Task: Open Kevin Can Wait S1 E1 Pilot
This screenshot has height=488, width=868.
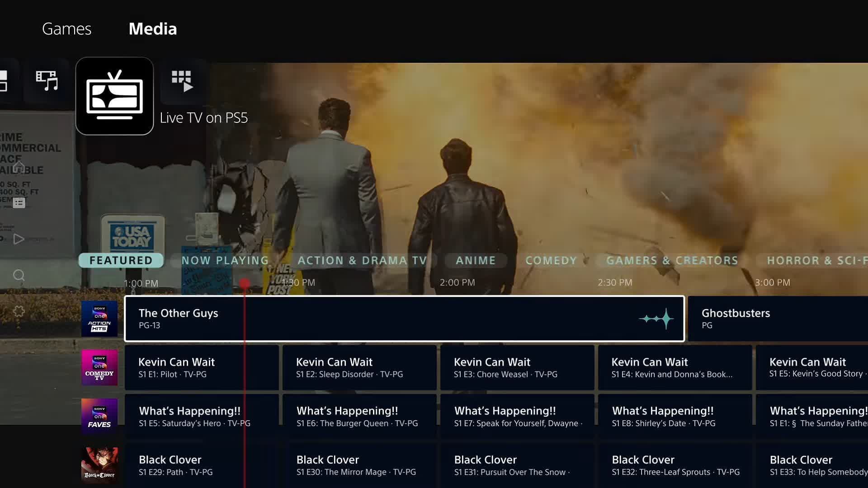Action: [202, 367]
